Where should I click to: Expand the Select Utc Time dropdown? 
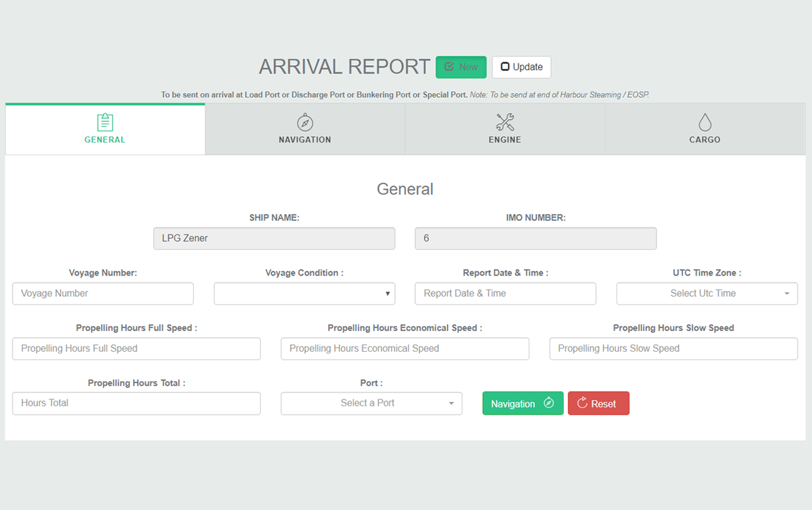tap(706, 294)
